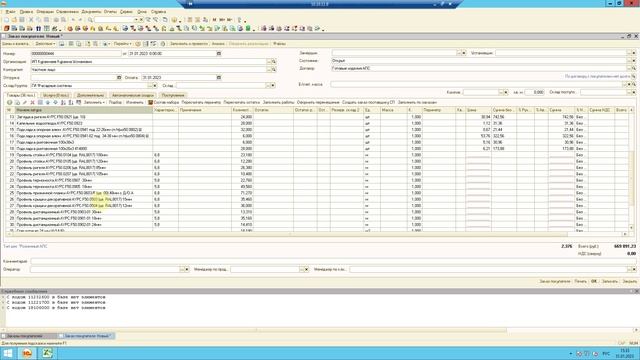Click the red delete row icon in the table toolbar

(x=33, y=102)
